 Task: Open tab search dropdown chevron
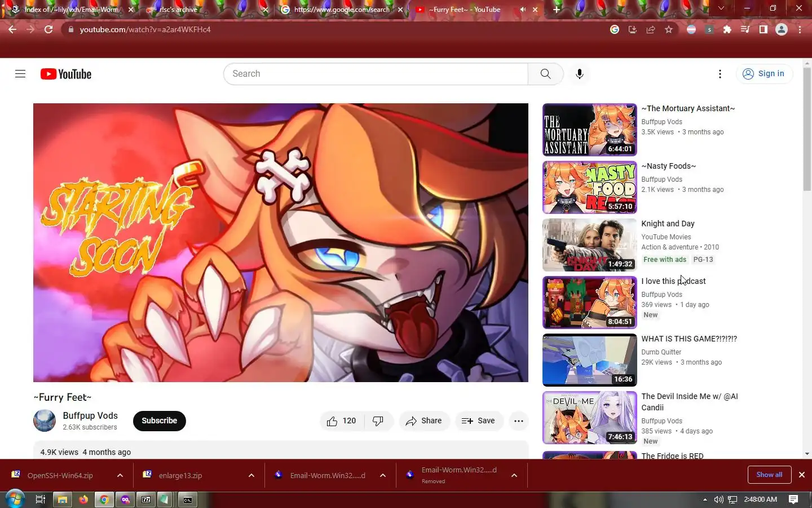click(721, 8)
